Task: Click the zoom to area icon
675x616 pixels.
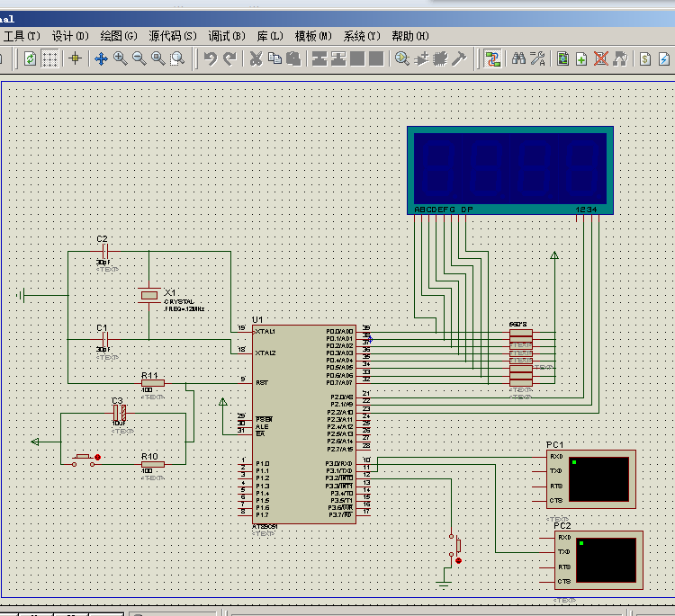Action: click(x=177, y=58)
